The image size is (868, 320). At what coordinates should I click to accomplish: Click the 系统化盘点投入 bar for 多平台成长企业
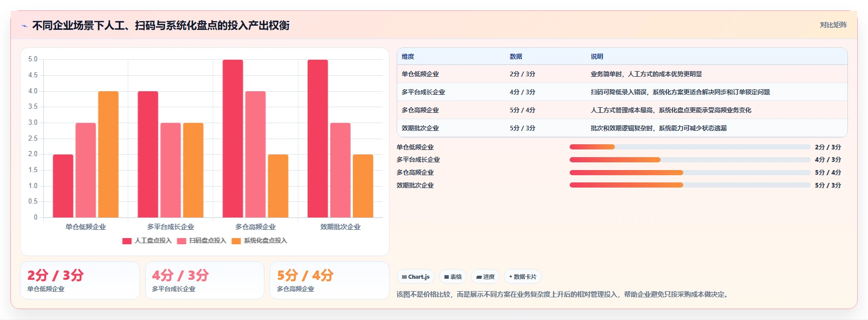point(193,170)
